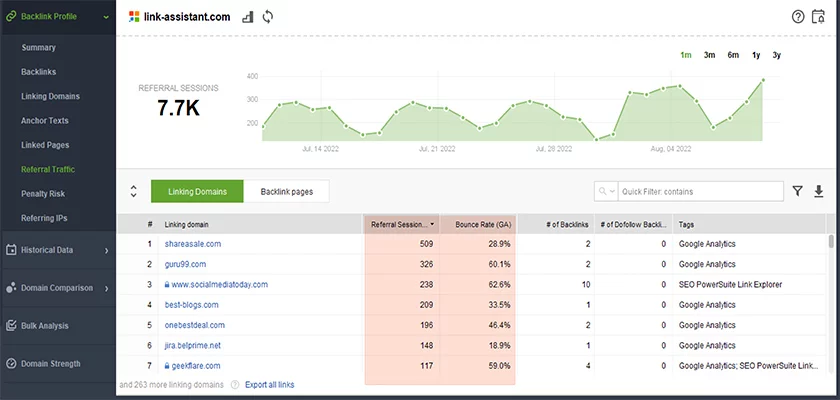
Task: Click the link-assistant.com favicon
Action: tap(134, 17)
